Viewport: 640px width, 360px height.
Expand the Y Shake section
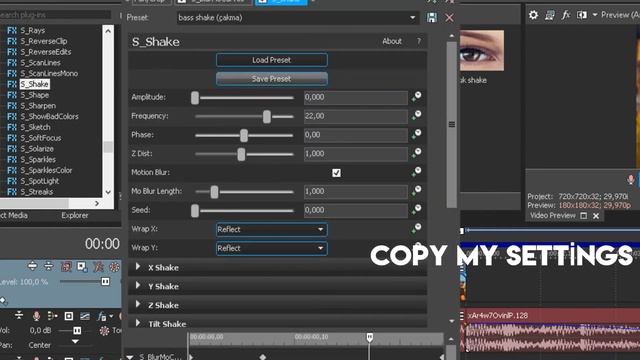[138, 286]
